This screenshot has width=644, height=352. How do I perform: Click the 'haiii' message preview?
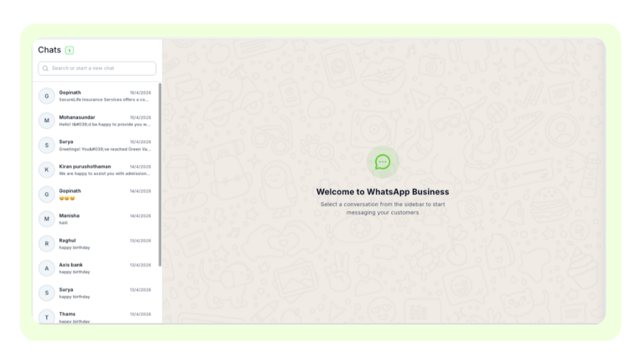(x=64, y=223)
